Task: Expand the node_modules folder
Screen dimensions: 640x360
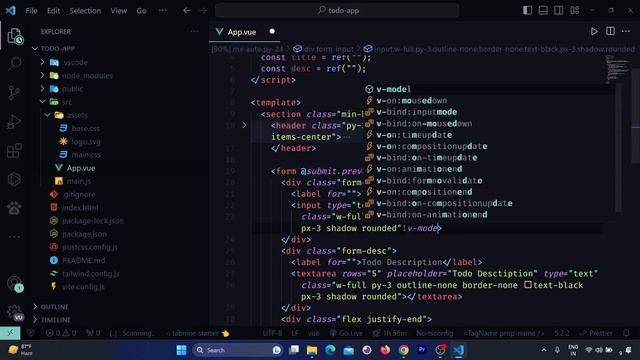Action: coord(42,76)
